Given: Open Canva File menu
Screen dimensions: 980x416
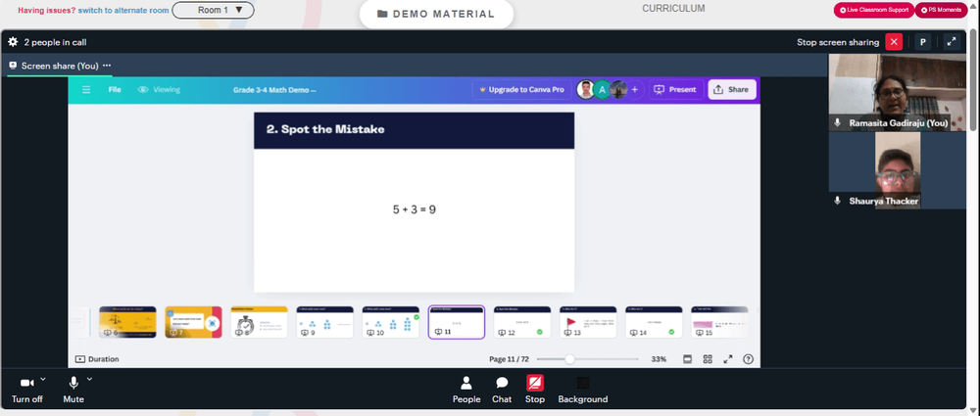Looking at the screenshot, I should point(115,89).
